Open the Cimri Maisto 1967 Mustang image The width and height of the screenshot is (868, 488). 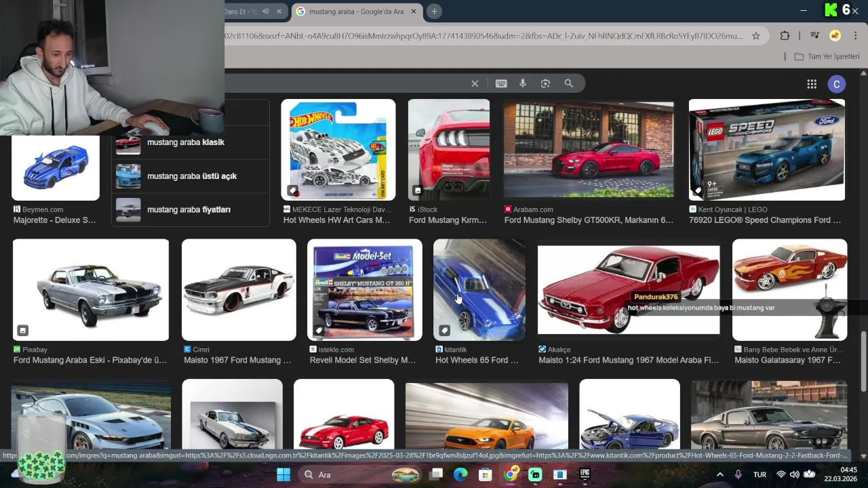pos(239,289)
